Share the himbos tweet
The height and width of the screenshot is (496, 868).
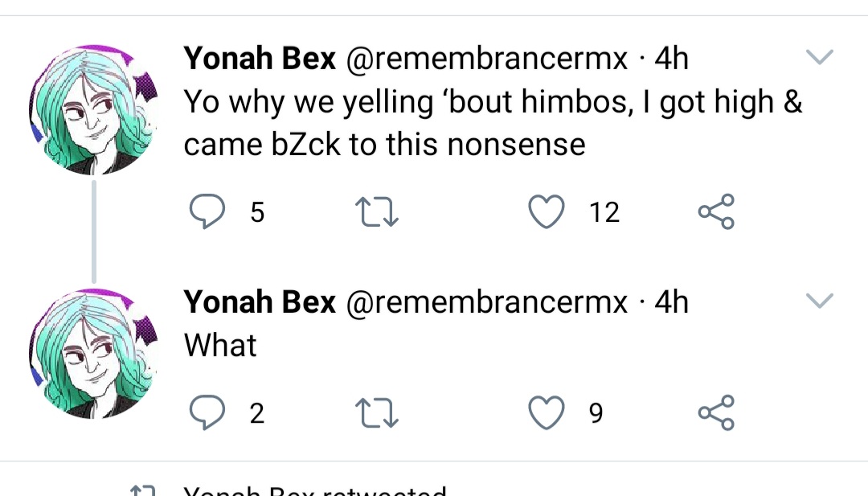(716, 211)
